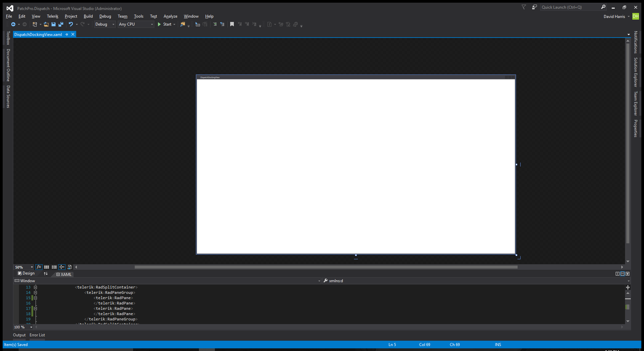The image size is (644, 351).
Task: Switch to the XAML tab
Action: pos(64,275)
